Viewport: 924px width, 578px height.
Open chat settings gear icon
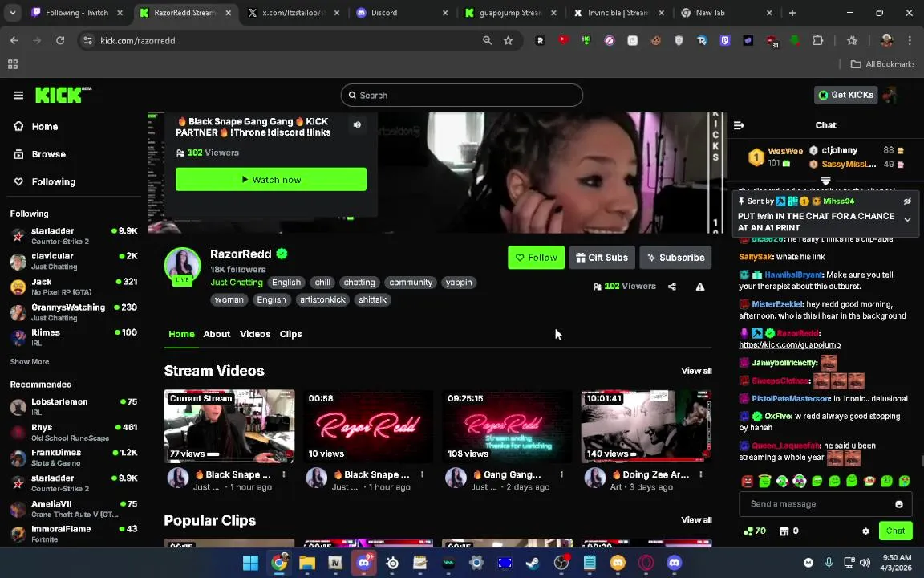click(x=865, y=531)
